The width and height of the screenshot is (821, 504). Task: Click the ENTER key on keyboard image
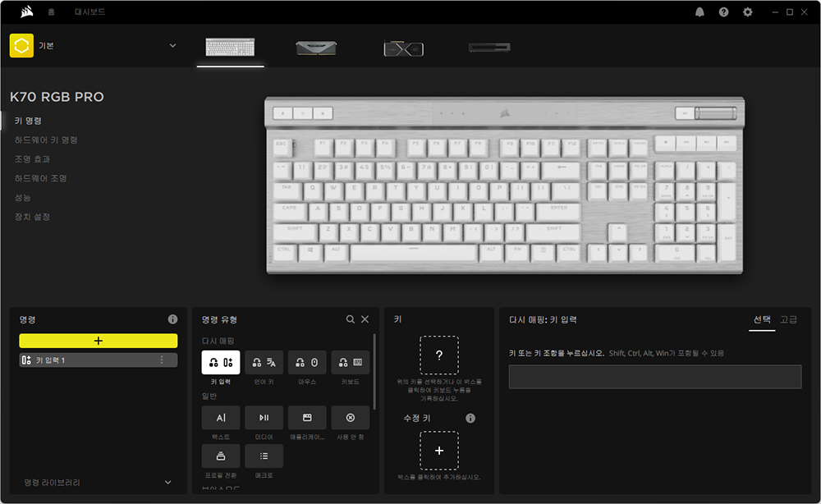(x=558, y=211)
